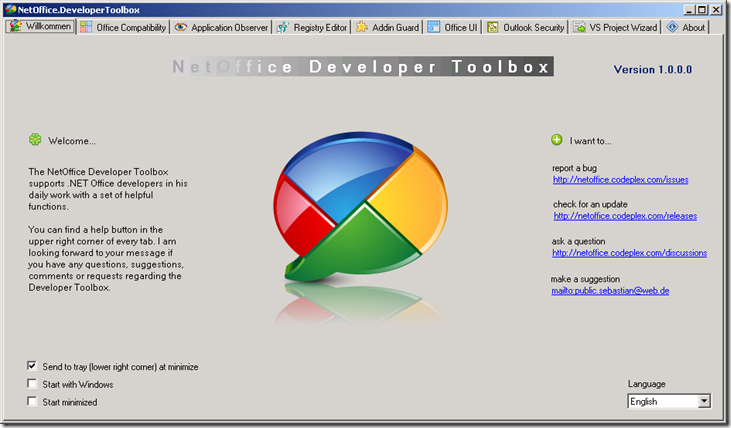Click the NetOffice Developer Toolbox banner
This screenshot has width=731, height=428.
click(x=362, y=67)
